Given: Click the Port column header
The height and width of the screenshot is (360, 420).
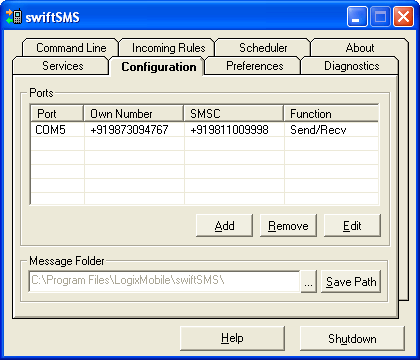Looking at the screenshot, I should point(57,114).
